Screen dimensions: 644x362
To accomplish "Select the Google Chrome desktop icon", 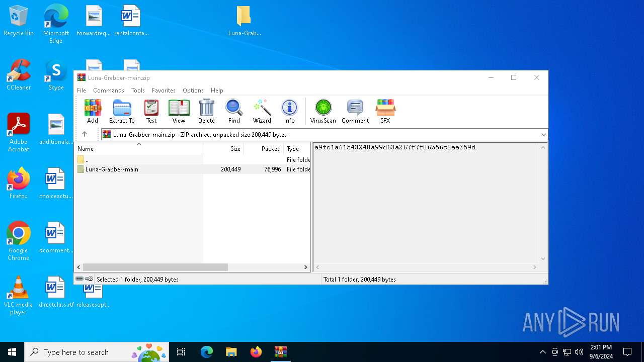I will tap(19, 241).
